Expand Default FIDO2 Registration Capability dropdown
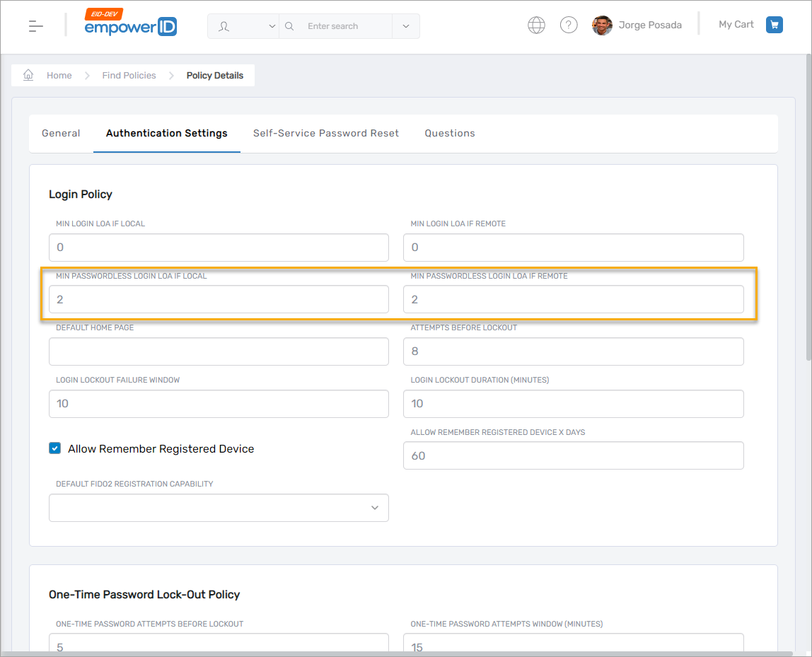 219,508
